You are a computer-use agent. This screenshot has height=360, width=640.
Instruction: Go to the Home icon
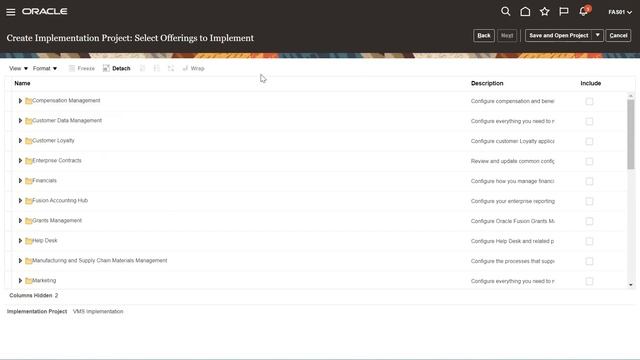[x=525, y=11]
